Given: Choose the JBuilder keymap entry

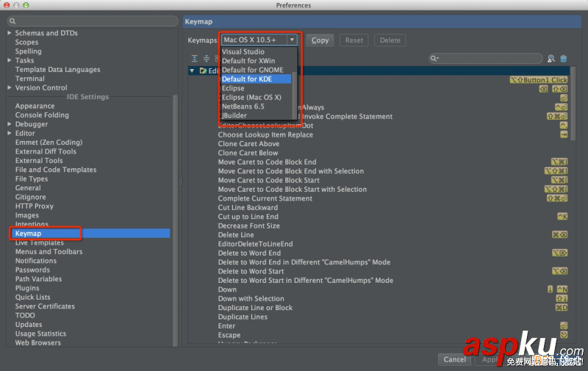Looking at the screenshot, I should [x=257, y=115].
